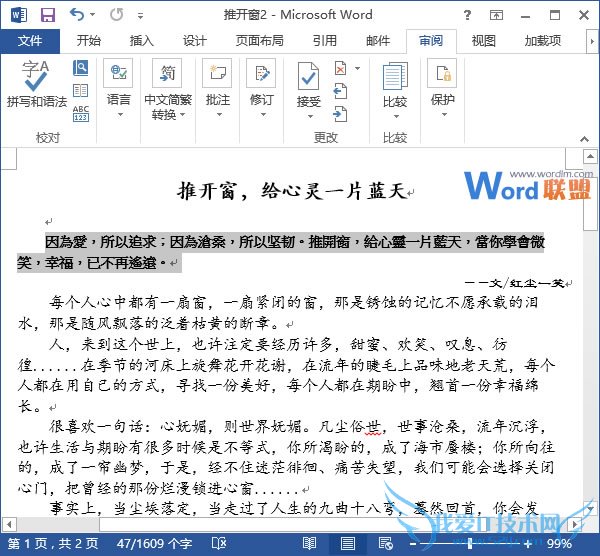Switch to the 加载项 tab
The height and width of the screenshot is (556, 600).
point(543,41)
